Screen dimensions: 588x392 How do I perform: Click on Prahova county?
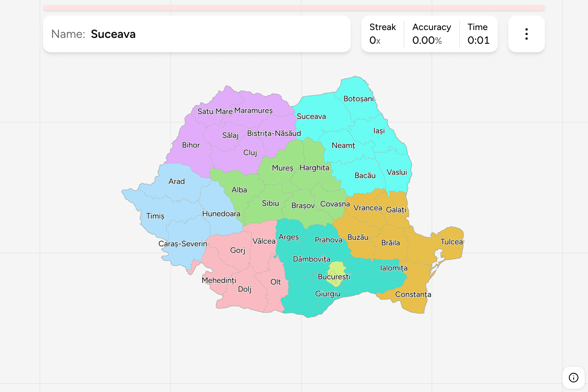[328, 240]
